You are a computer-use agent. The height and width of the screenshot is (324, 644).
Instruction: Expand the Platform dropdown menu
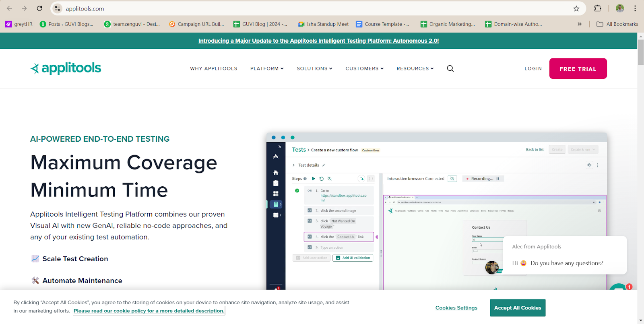click(x=267, y=68)
